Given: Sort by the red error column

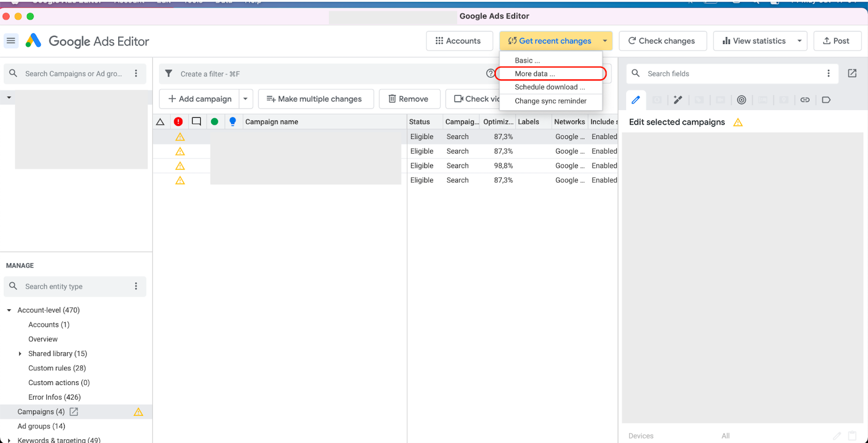Looking at the screenshot, I should coord(178,122).
